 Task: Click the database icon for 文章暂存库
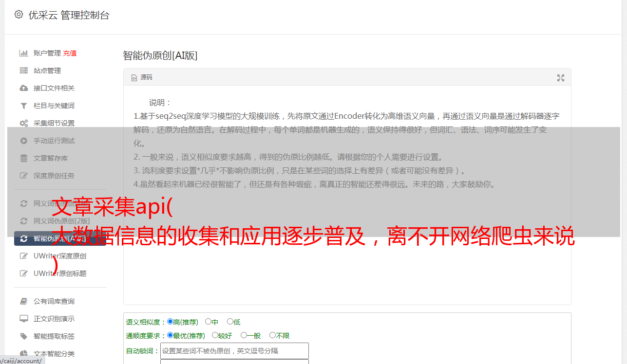(23, 158)
